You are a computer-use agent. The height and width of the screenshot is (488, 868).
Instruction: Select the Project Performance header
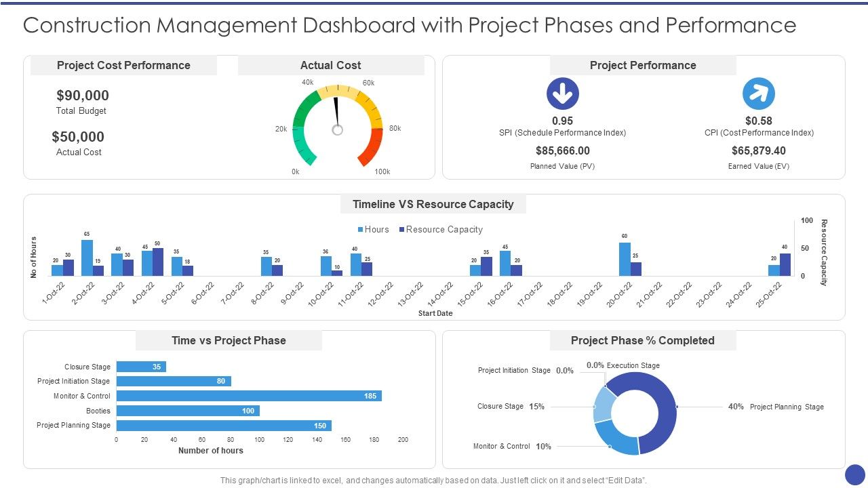(643, 65)
